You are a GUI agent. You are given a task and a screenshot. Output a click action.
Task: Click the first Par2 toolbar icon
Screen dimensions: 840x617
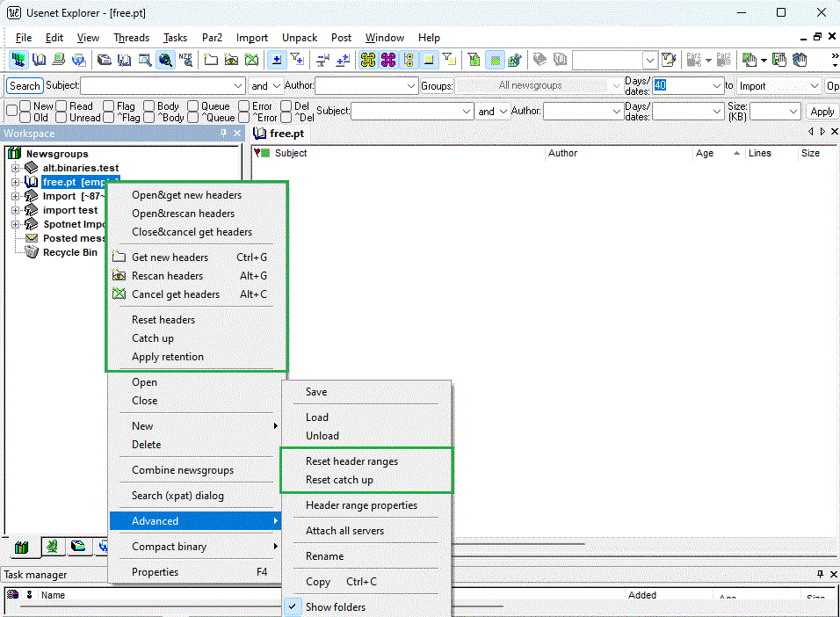(x=694, y=60)
